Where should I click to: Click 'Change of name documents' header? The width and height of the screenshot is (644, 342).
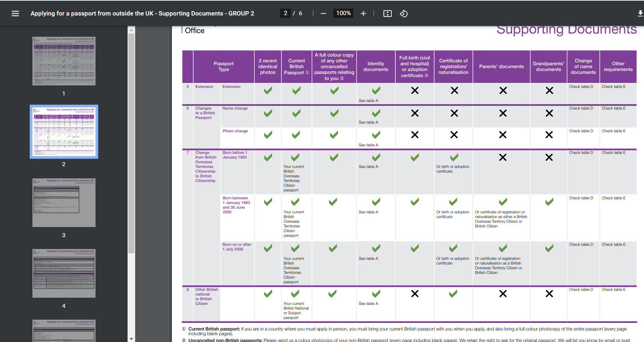tap(583, 66)
